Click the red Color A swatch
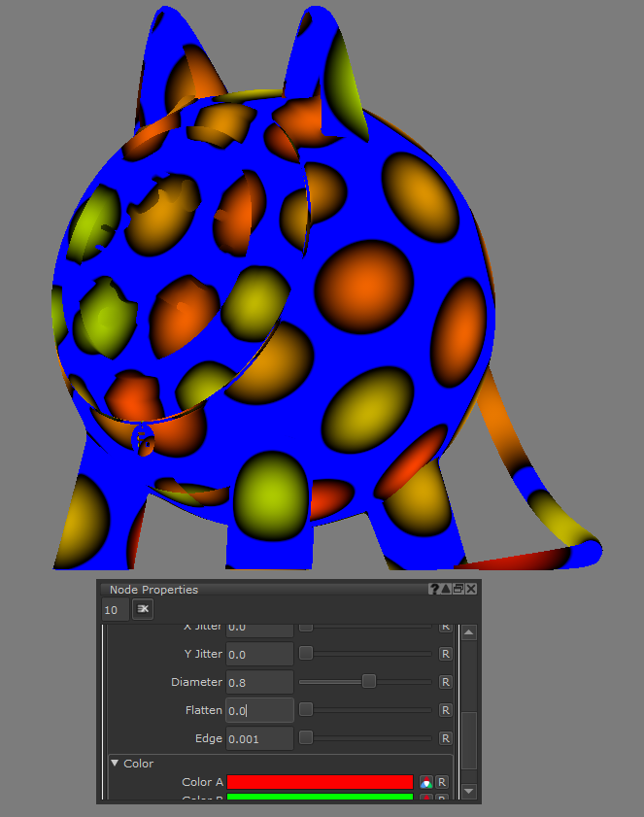Image resolution: width=644 pixels, height=817 pixels. (320, 782)
